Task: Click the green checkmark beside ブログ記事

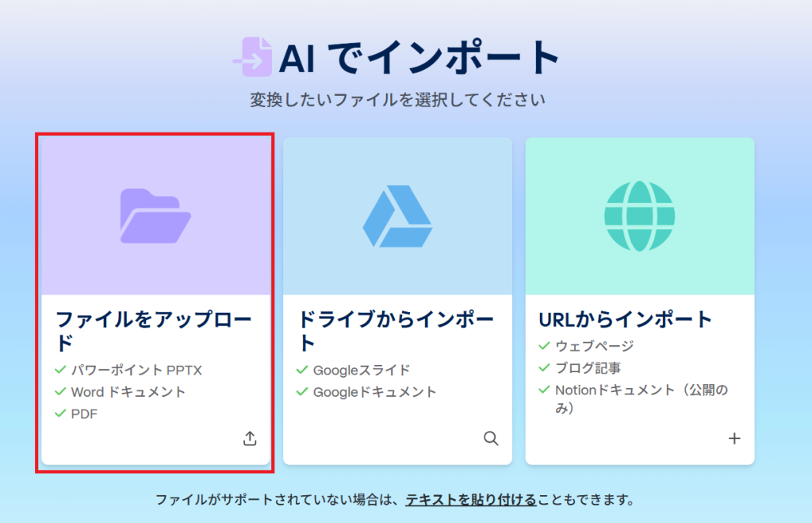Action: (x=544, y=367)
